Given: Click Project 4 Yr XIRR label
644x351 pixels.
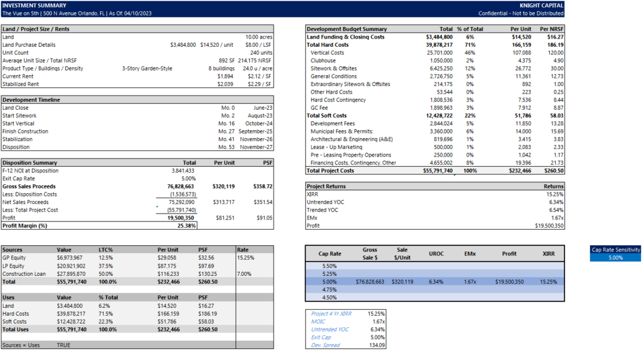Looking at the screenshot, I should pyautogui.click(x=331, y=314).
